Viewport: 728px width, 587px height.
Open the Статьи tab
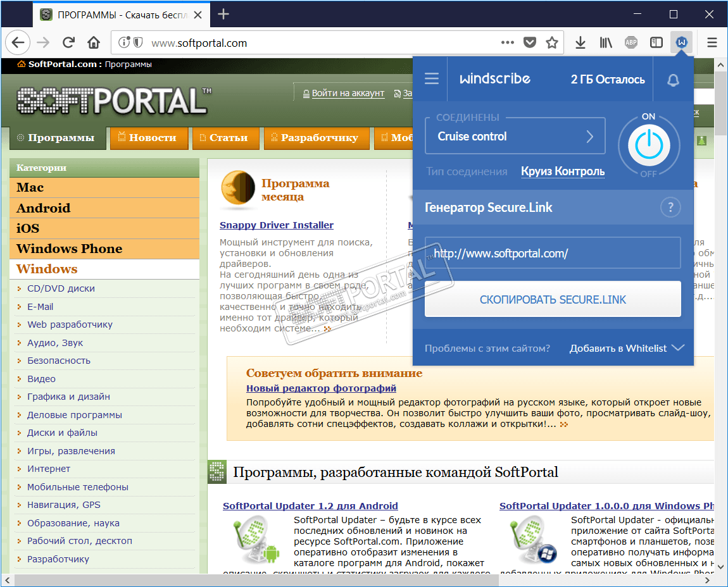click(225, 138)
